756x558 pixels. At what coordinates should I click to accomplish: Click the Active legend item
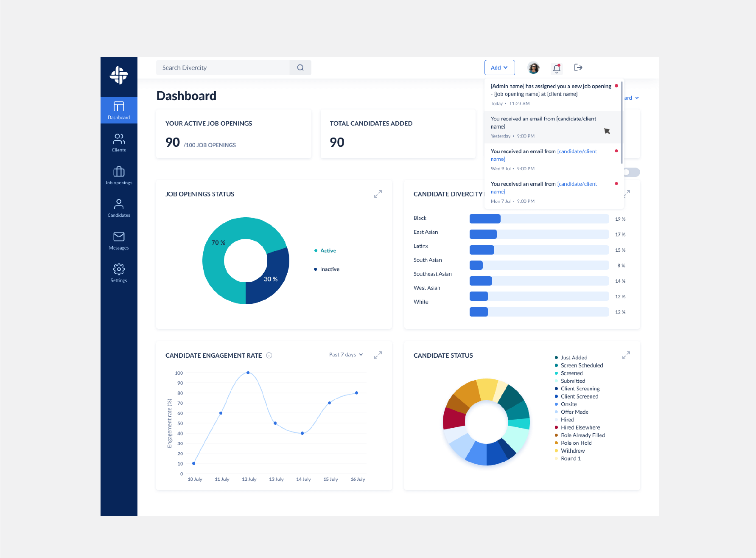(325, 251)
